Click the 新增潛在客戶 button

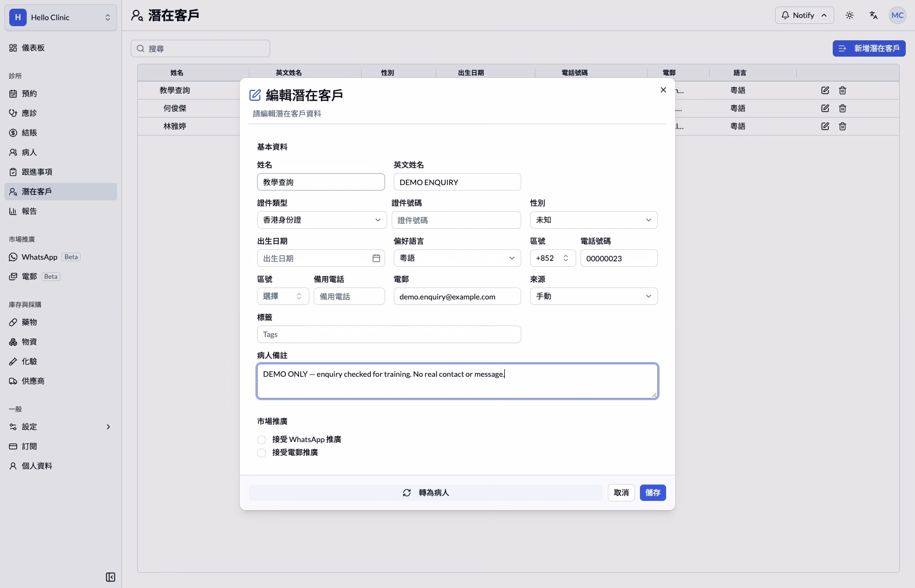(869, 48)
